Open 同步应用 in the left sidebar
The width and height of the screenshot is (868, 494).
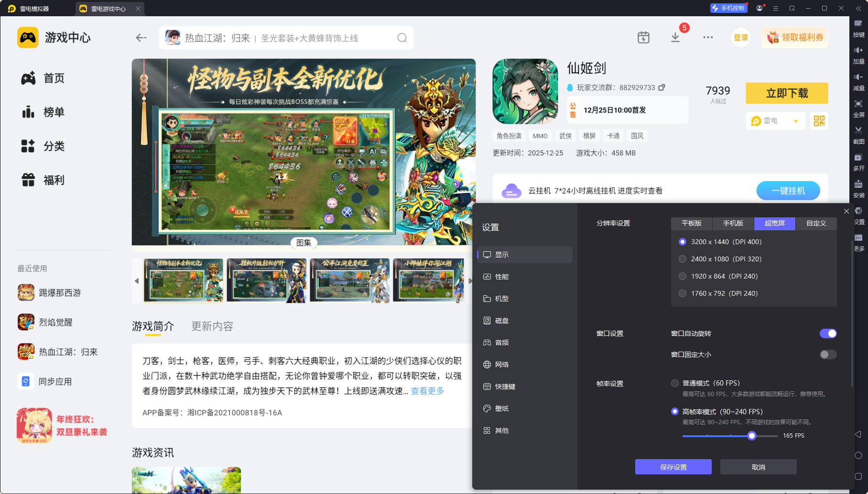pos(44,381)
